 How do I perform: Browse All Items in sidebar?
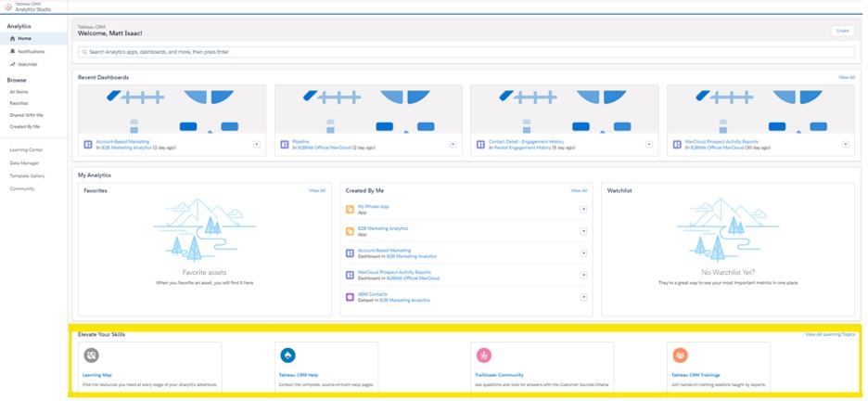tap(19, 92)
